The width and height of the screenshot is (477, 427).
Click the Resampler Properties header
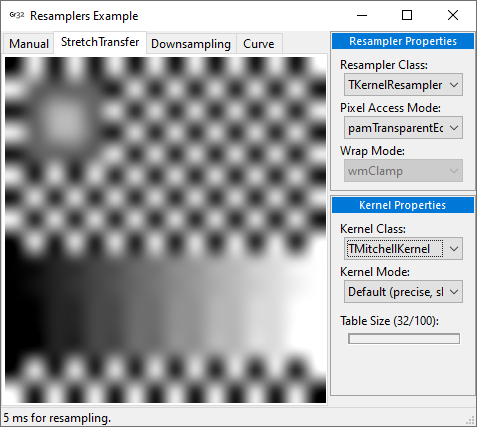[403, 41]
